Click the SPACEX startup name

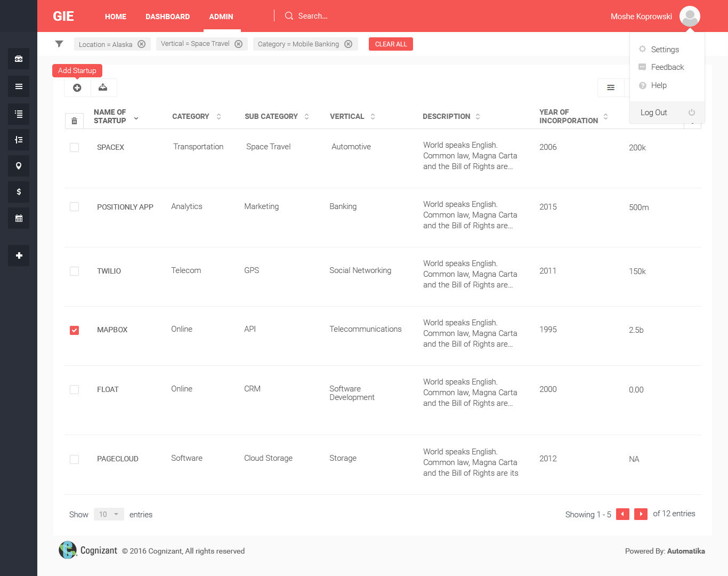(x=110, y=148)
